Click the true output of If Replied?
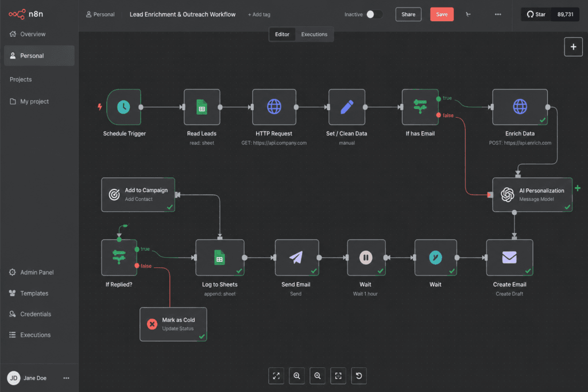This screenshot has width=588, height=392. (x=137, y=249)
